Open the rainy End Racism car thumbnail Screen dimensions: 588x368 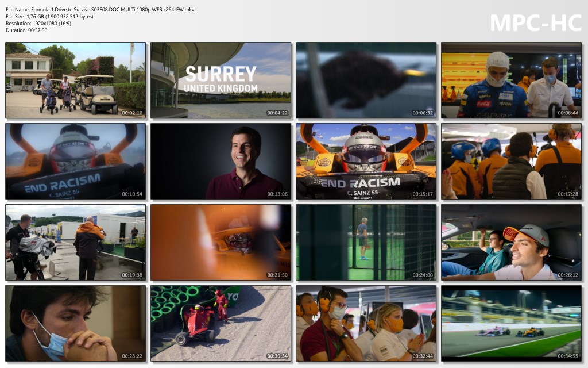click(76, 161)
